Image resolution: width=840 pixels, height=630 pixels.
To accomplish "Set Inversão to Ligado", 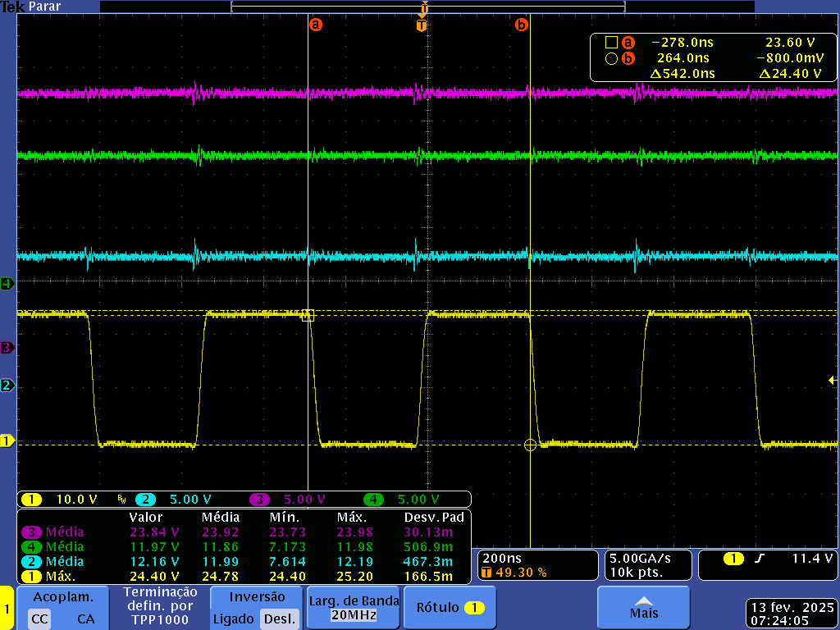I will point(233,619).
